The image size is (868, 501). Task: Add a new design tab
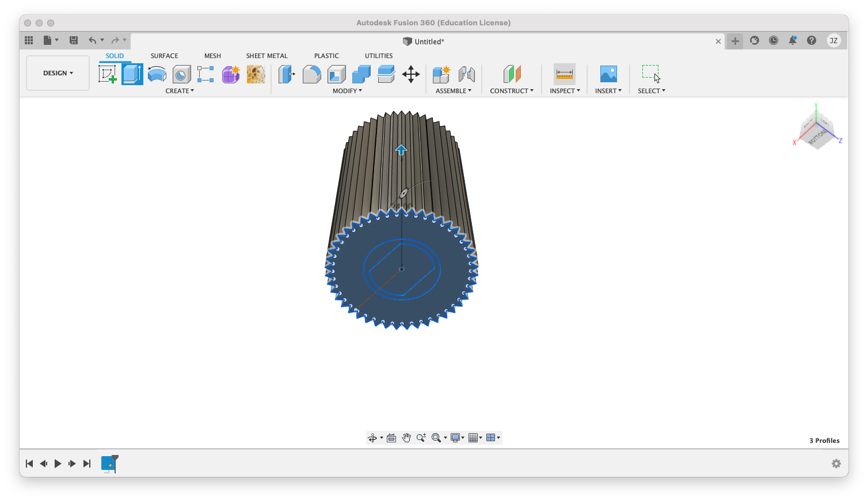pyautogui.click(x=735, y=41)
